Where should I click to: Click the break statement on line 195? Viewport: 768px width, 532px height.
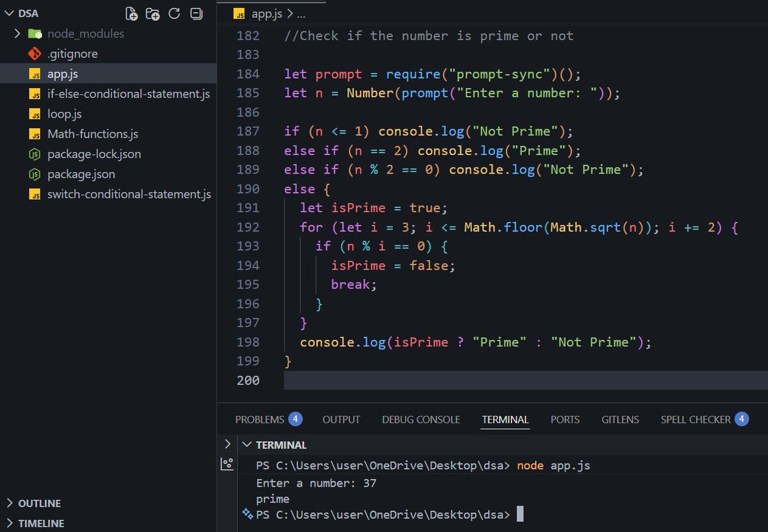click(x=354, y=284)
